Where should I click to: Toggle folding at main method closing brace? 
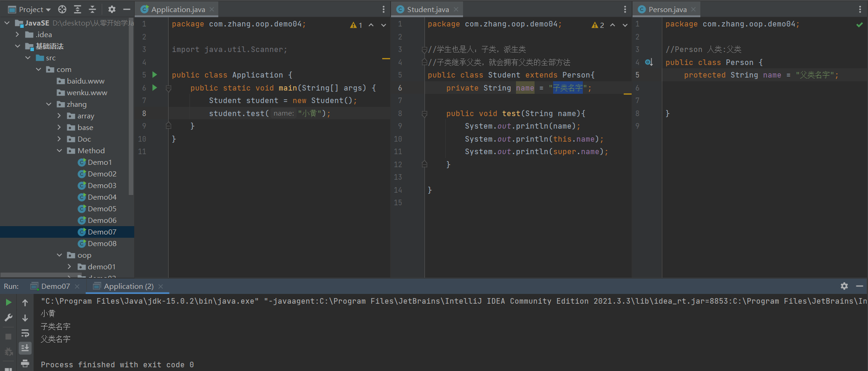[169, 126]
